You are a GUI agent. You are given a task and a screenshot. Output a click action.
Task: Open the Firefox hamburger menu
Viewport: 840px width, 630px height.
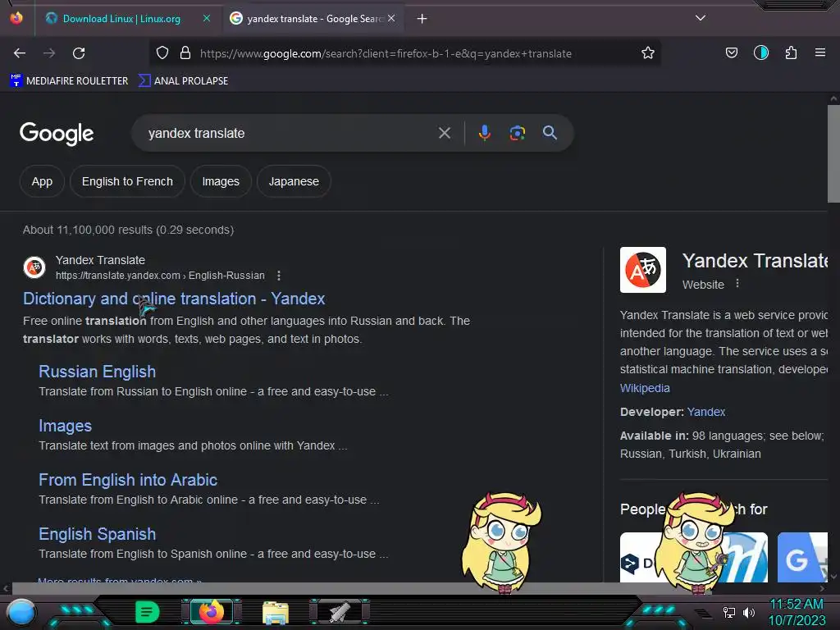tap(819, 52)
